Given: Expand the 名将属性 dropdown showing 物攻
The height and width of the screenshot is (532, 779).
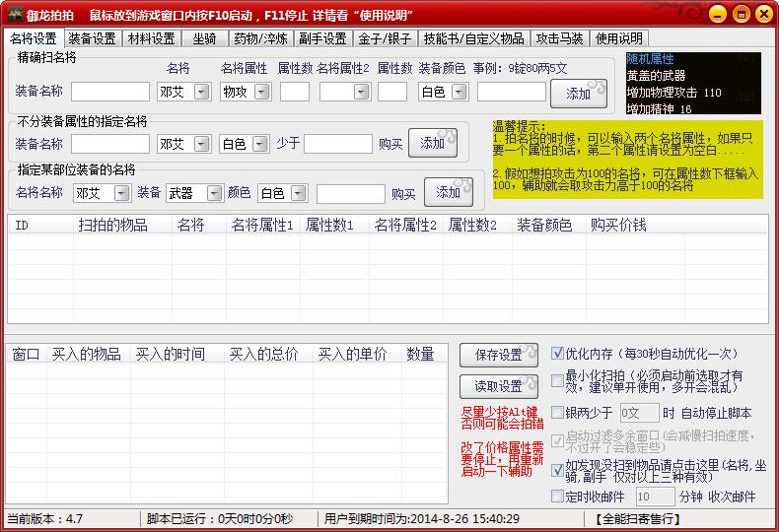Looking at the screenshot, I should (262, 92).
